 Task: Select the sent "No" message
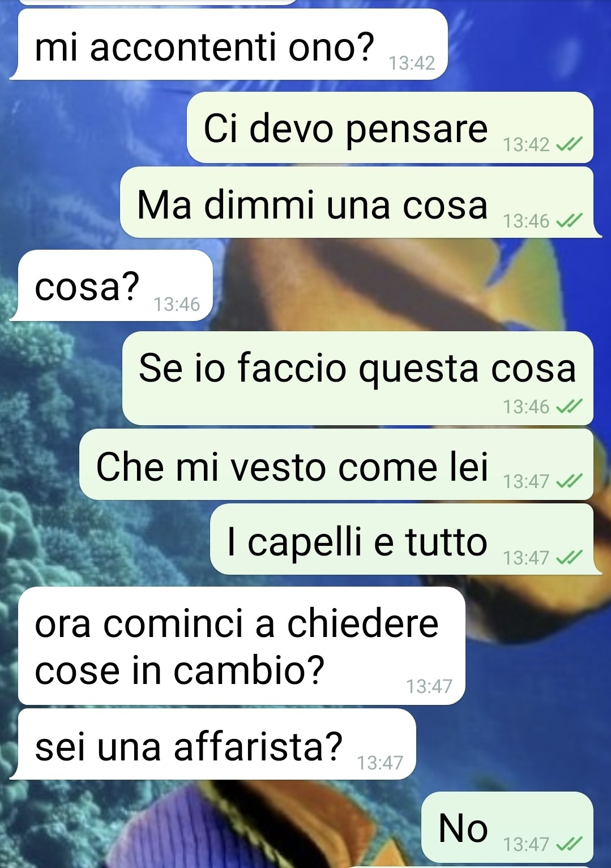click(507, 827)
